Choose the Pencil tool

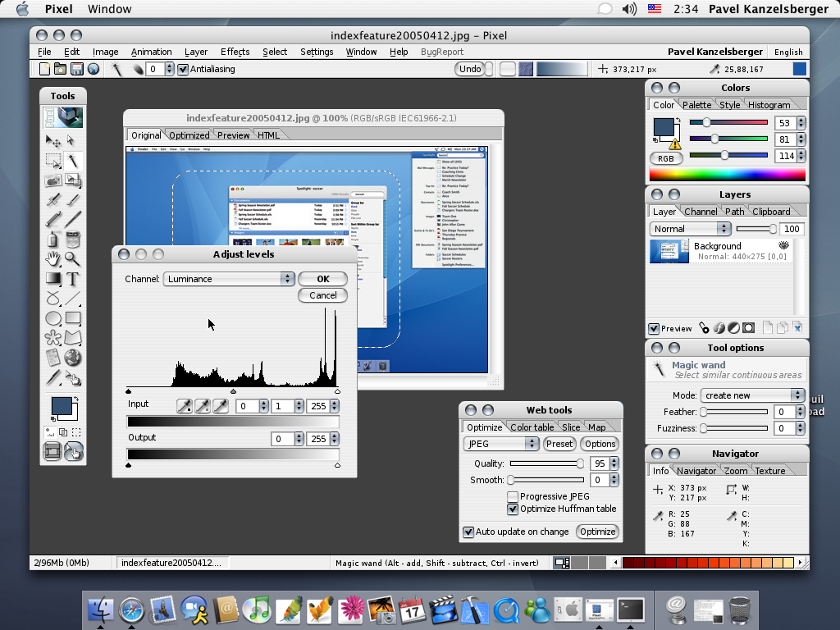click(53, 219)
